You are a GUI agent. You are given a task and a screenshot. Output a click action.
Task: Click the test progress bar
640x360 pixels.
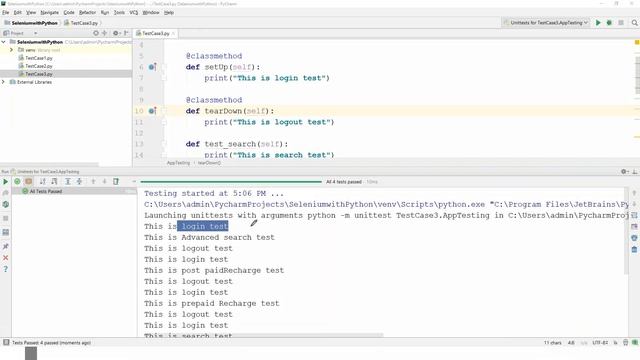[x=231, y=182]
